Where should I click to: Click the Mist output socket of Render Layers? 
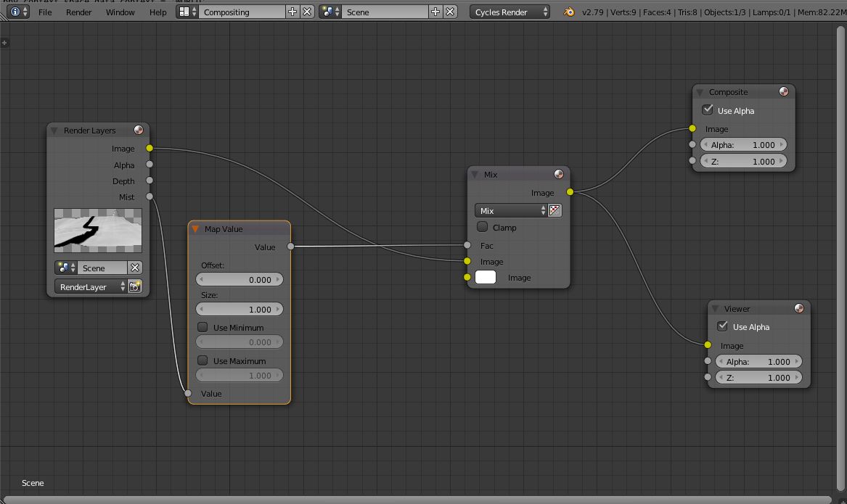pyautogui.click(x=149, y=197)
